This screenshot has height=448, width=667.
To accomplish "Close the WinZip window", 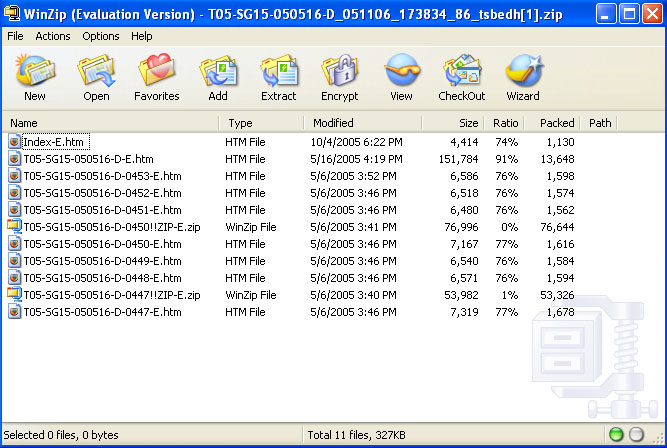I will pyautogui.click(x=652, y=14).
